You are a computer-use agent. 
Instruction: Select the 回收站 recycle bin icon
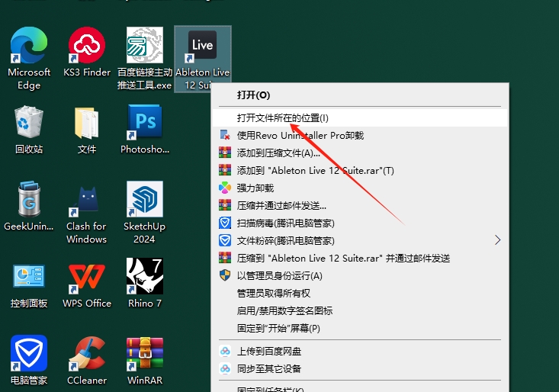click(x=29, y=130)
